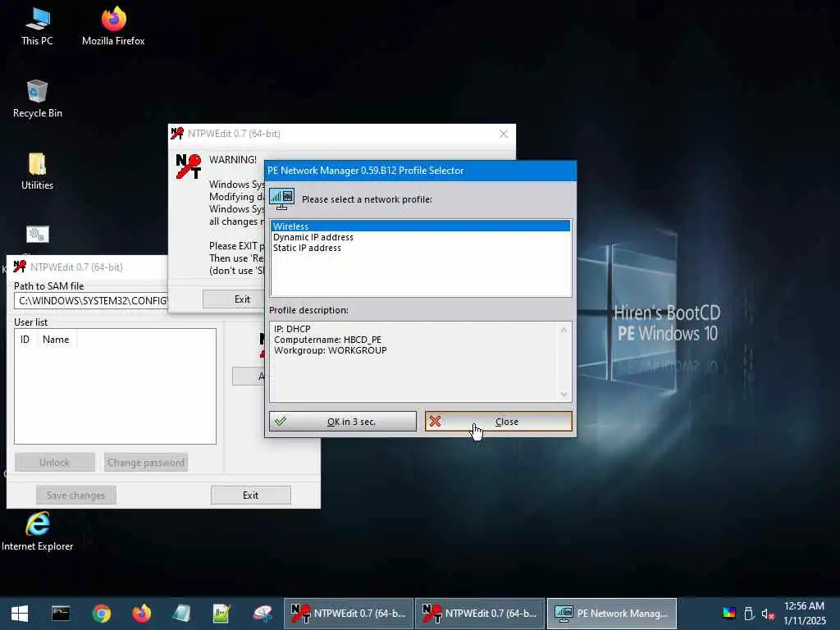Click the scroll-down arrow in Profile description

pyautogui.click(x=564, y=394)
